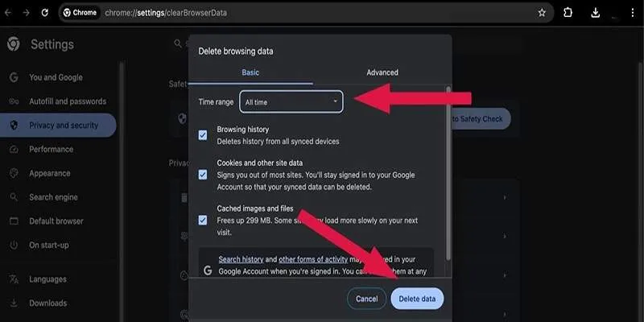
Task: Open other forms of activity link
Action: pyautogui.click(x=313, y=259)
